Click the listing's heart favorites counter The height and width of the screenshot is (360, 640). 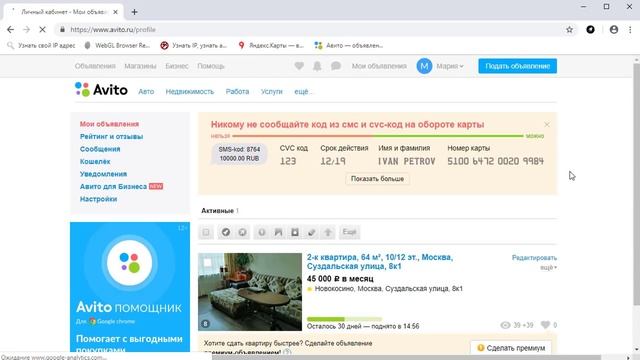coord(549,325)
